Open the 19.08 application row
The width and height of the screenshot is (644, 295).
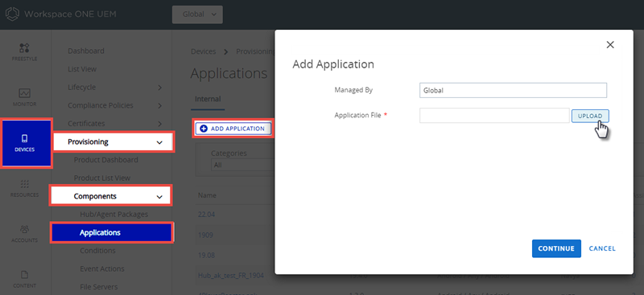[206, 255]
